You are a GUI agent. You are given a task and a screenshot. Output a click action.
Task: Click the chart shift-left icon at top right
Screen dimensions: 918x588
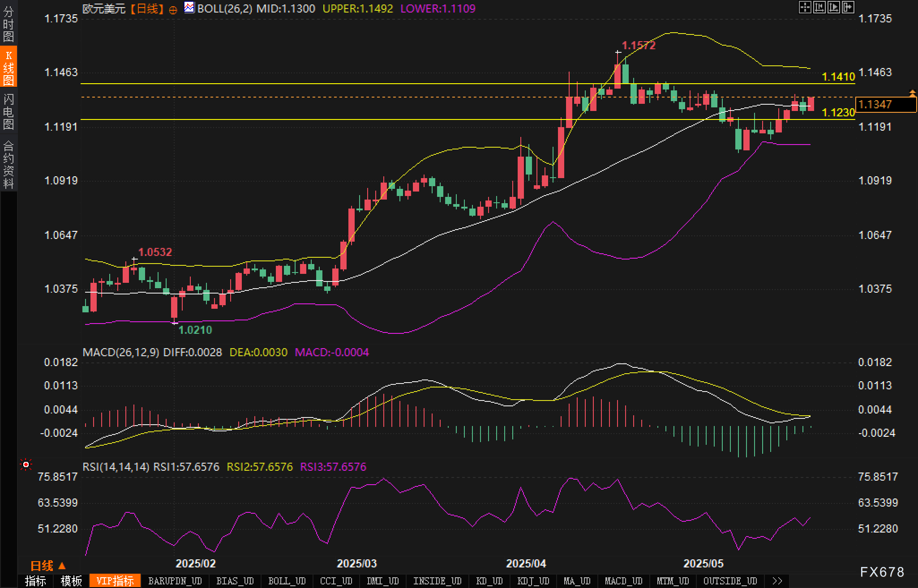click(x=819, y=7)
